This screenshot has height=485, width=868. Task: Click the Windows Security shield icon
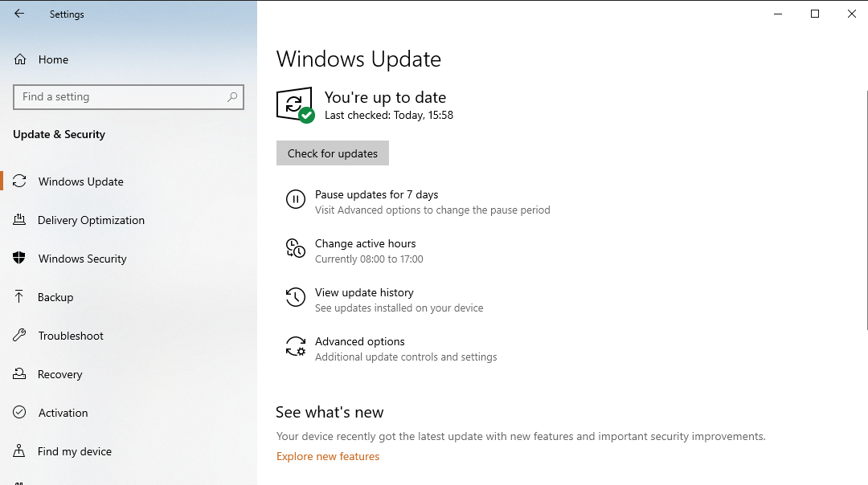click(x=19, y=258)
